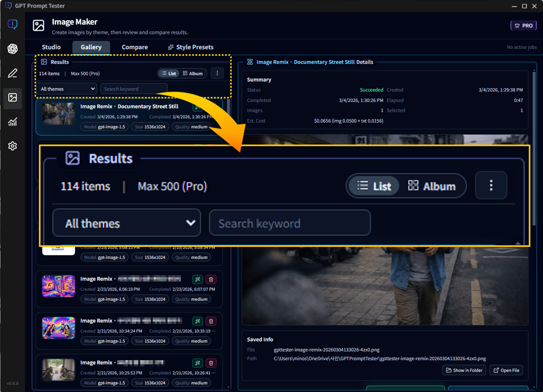Open Settings via the sidebar gear icon
543x392 pixels.
pos(13,146)
